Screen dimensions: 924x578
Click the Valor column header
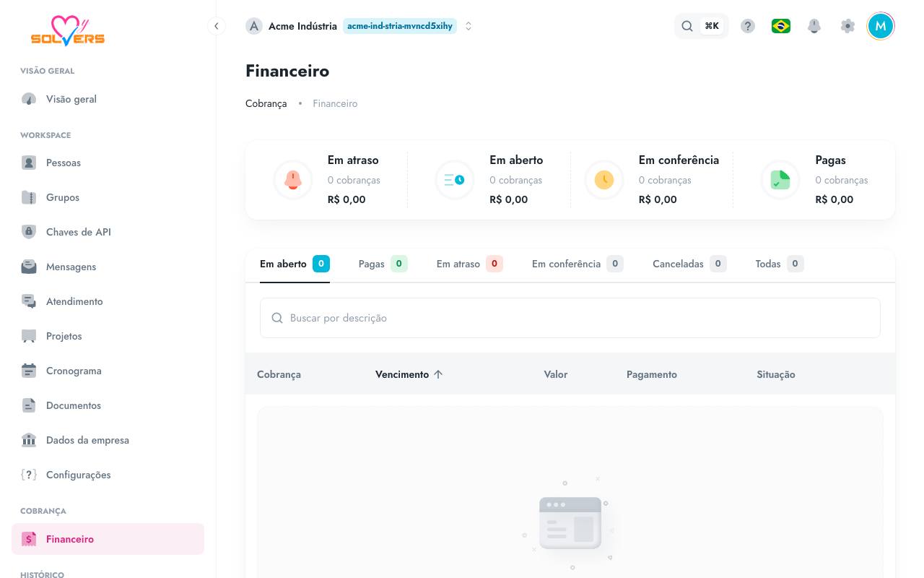(556, 374)
